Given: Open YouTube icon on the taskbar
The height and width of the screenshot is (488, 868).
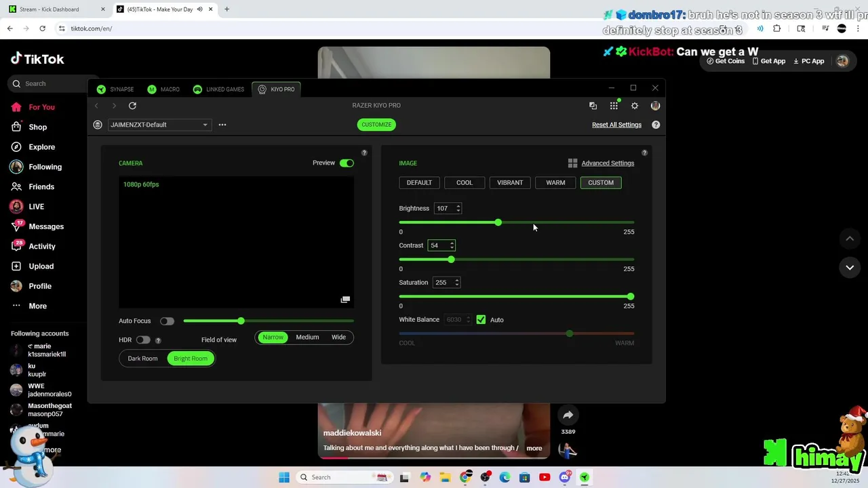Looking at the screenshot, I should [545, 477].
